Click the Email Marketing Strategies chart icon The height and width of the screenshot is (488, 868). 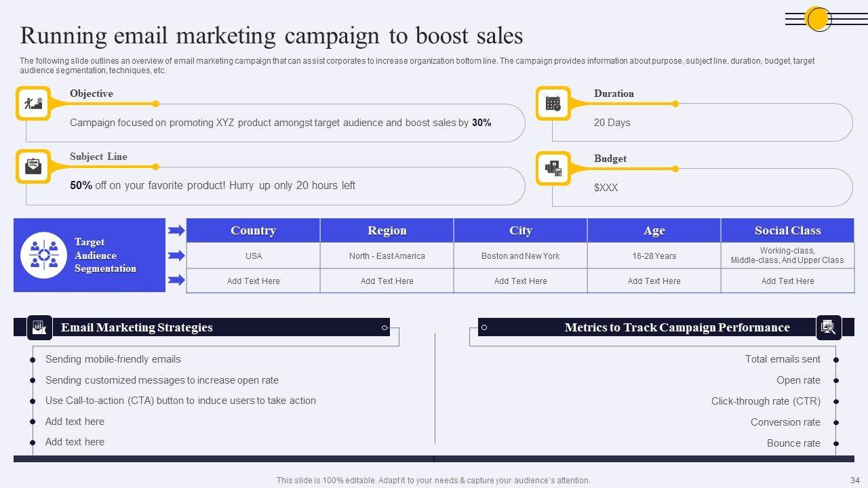tap(39, 327)
